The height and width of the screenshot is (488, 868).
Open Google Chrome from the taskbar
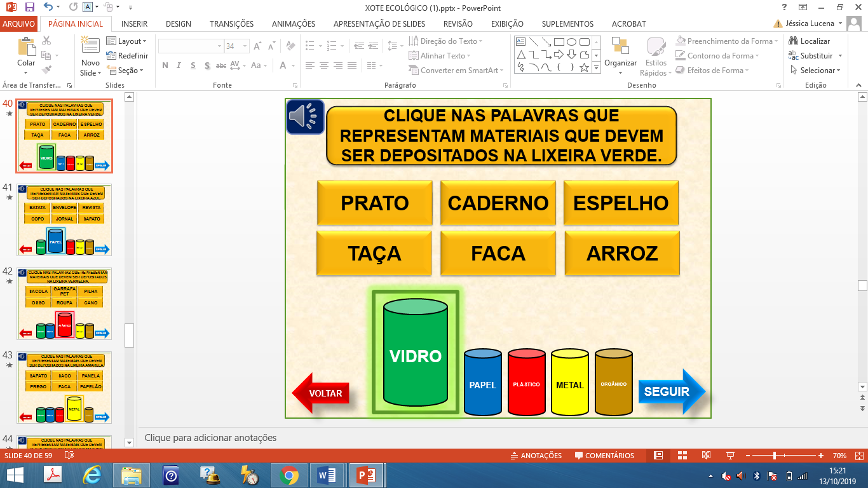(289, 475)
